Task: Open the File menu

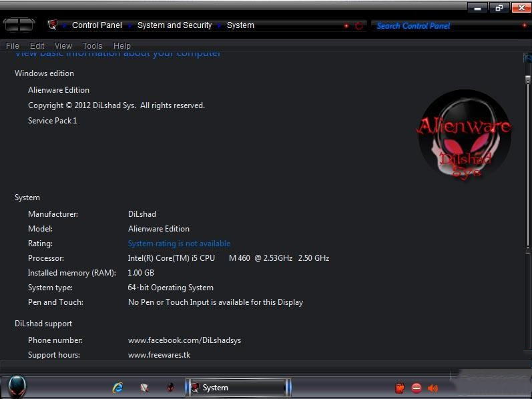Action: [x=13, y=46]
